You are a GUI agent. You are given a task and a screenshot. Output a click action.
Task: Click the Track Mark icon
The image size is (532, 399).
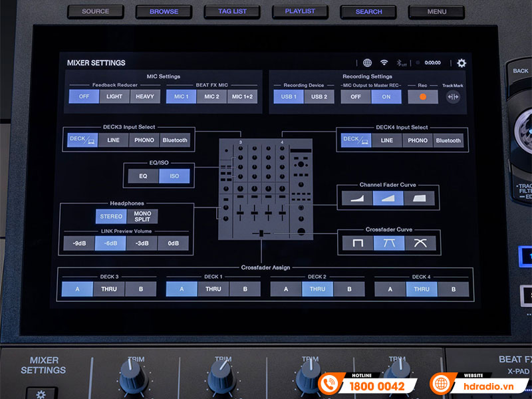point(453,96)
